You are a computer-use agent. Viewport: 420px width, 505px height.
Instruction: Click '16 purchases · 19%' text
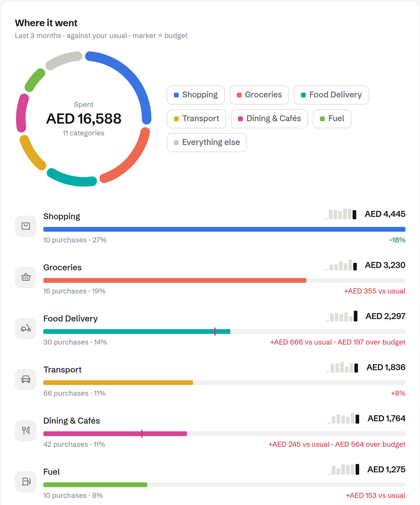[74, 291]
